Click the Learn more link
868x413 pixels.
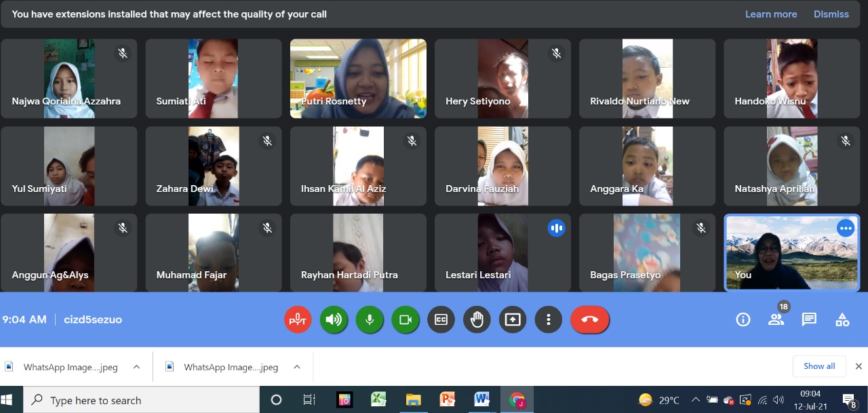[x=771, y=14]
